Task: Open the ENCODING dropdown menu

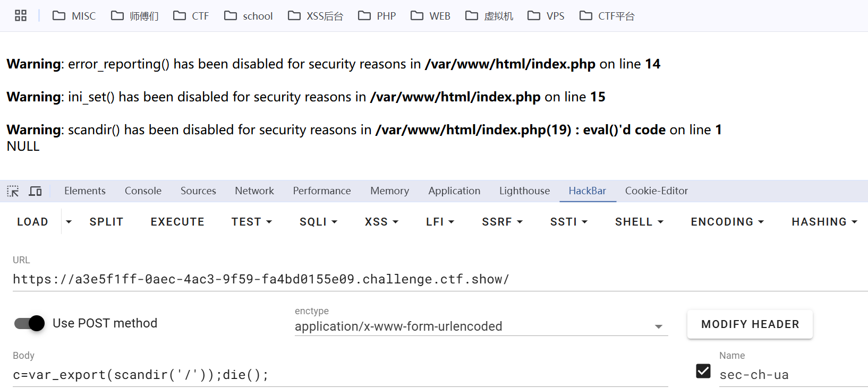Action: [727, 222]
